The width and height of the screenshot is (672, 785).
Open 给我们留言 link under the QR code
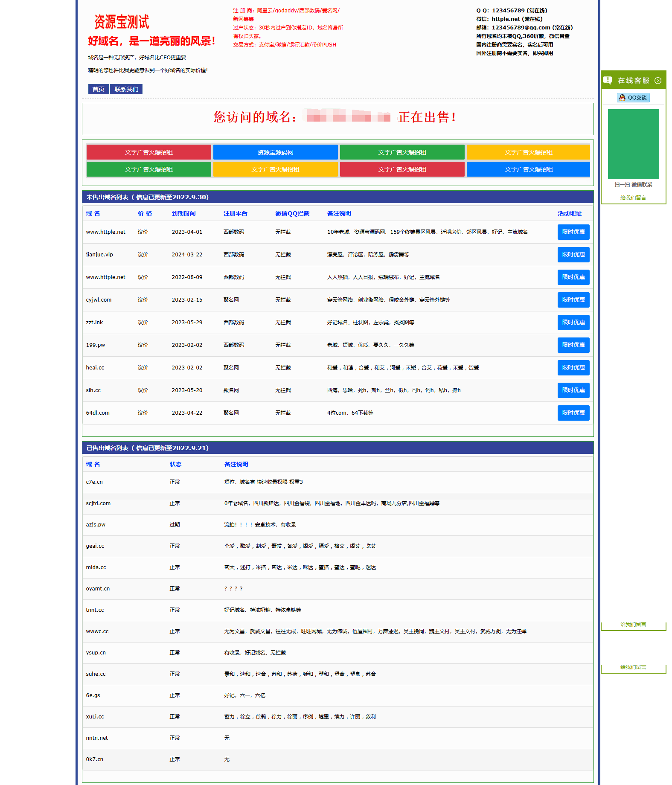coord(633,198)
